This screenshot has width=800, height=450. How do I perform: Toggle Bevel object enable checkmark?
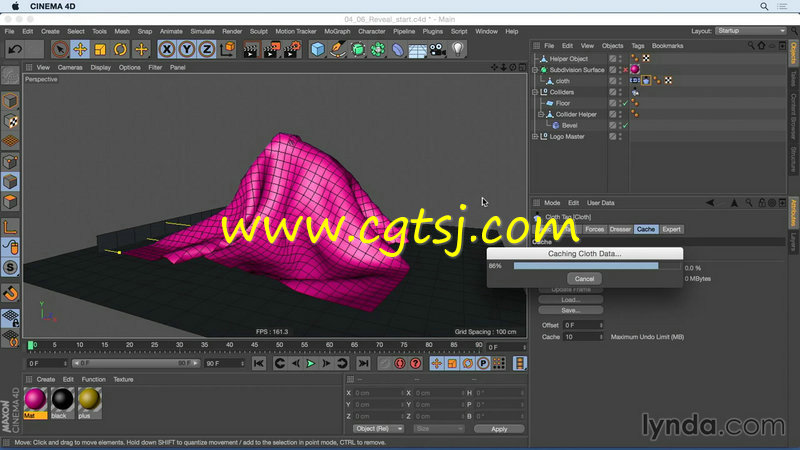(x=626, y=126)
